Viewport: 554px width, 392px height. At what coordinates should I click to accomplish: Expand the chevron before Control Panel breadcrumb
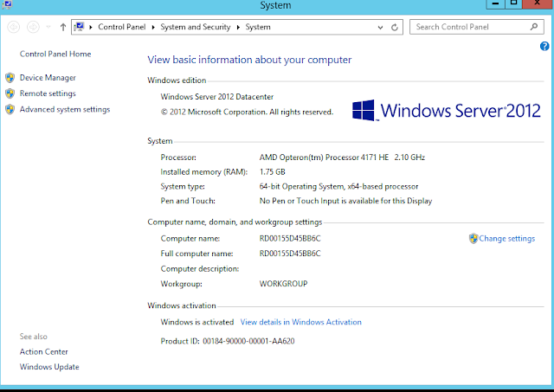pos(91,27)
